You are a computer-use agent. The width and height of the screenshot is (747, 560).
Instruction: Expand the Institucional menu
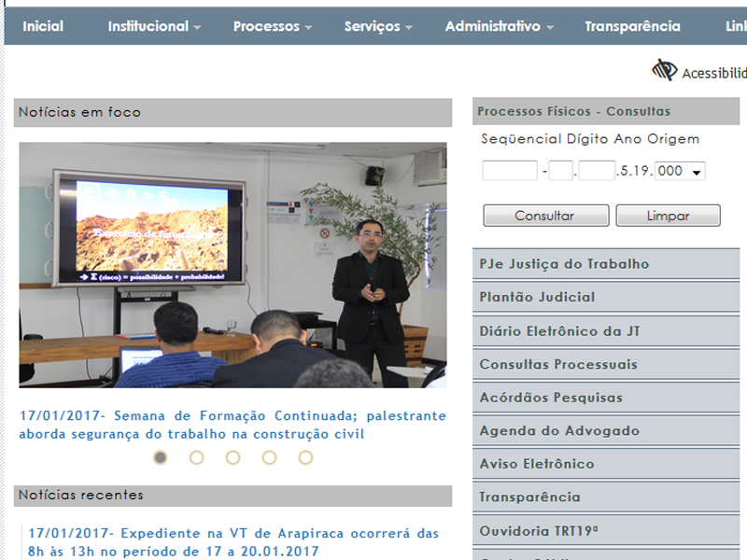[x=154, y=26]
